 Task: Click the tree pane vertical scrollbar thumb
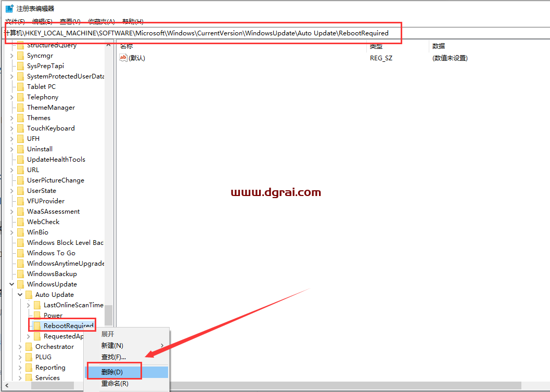pyautogui.click(x=109, y=315)
